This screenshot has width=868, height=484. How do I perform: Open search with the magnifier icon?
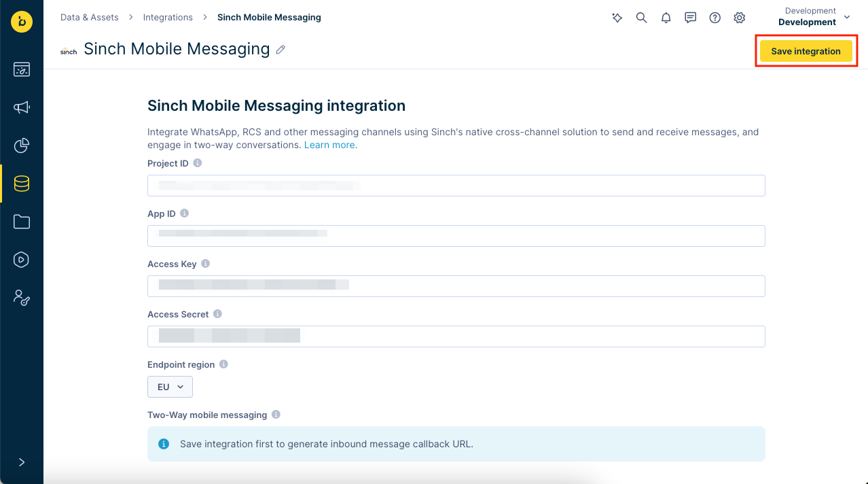click(x=641, y=18)
